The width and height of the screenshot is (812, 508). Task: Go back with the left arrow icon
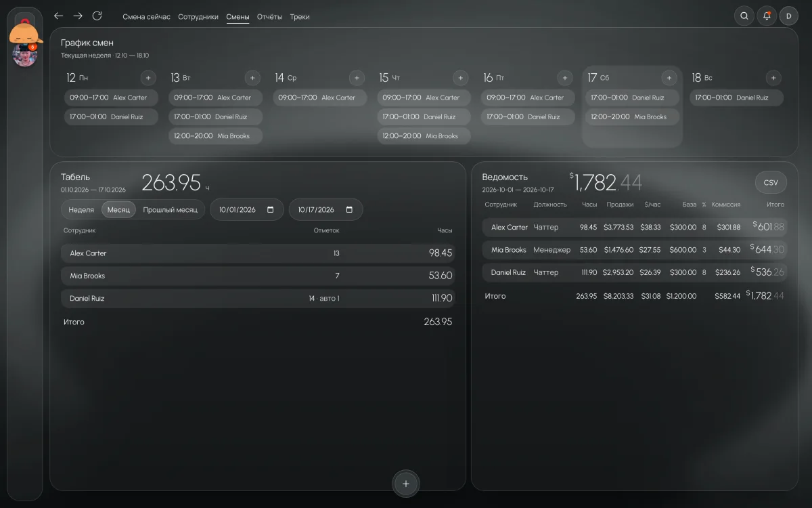coord(59,16)
